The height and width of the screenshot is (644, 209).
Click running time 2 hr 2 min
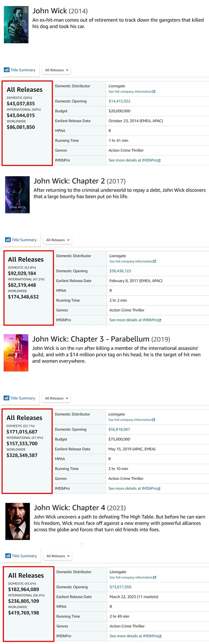[x=118, y=301]
